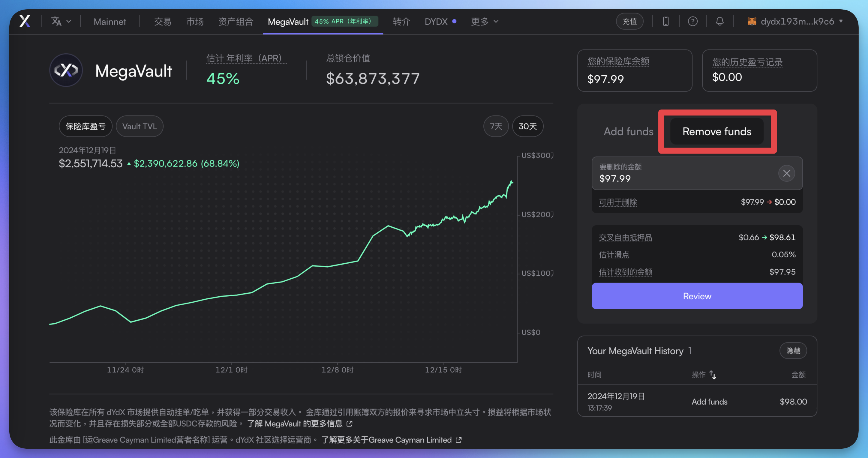Click the MetaMask fox wallet icon
Viewport: 868px width, 458px height.
tap(752, 21)
